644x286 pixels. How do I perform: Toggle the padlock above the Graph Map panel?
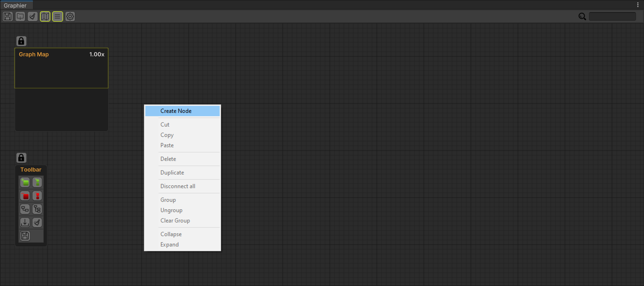point(21,41)
